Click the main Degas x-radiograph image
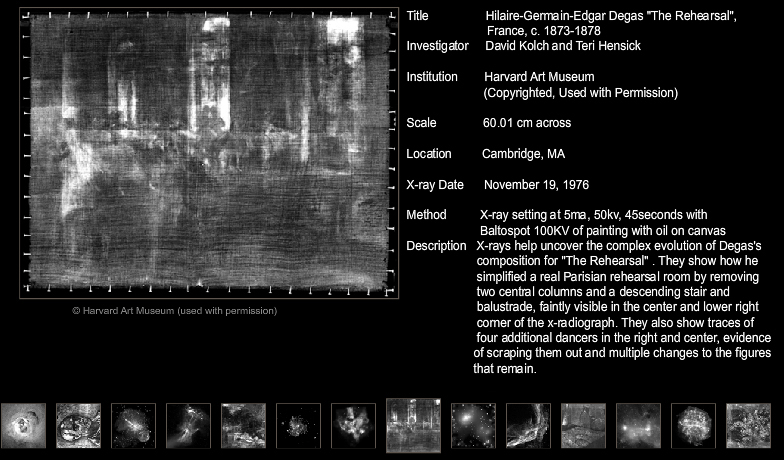 (x=209, y=153)
